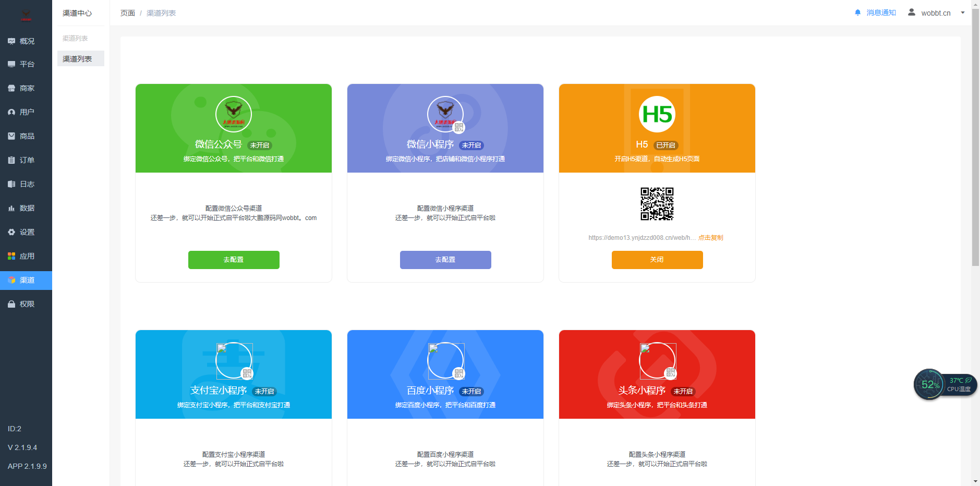Open the 商家 merchant sidebar icon

coord(11,88)
